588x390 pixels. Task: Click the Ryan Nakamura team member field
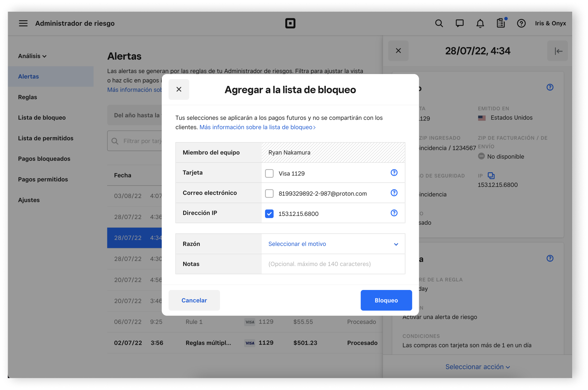click(x=333, y=153)
